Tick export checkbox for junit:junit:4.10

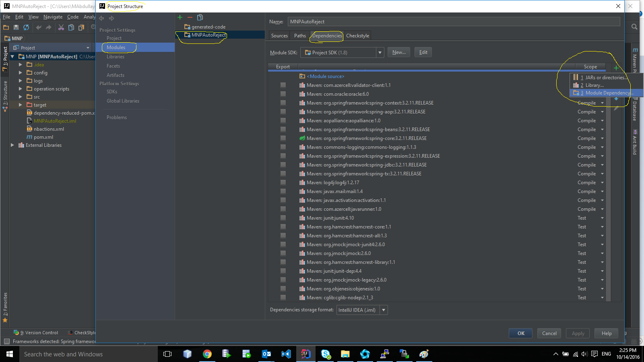coord(283,218)
